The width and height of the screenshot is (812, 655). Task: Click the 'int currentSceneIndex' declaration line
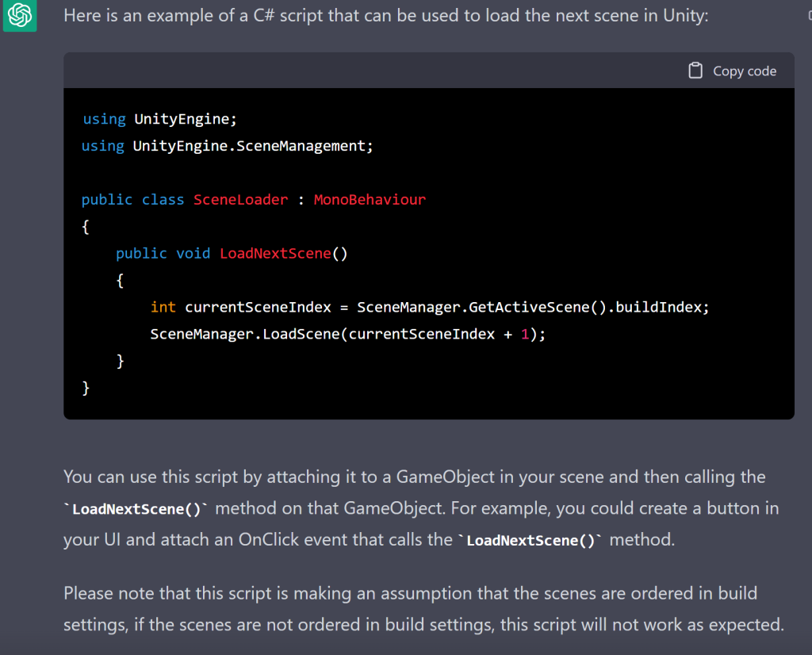(429, 308)
